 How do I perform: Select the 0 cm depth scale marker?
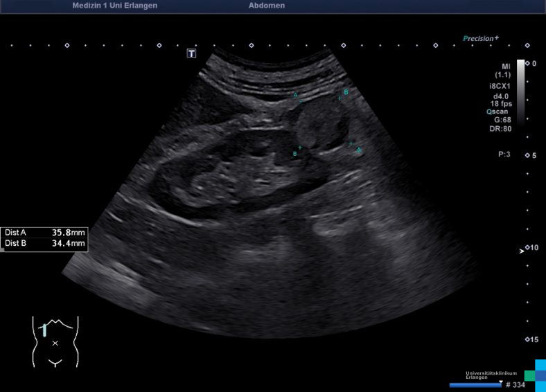(x=531, y=63)
